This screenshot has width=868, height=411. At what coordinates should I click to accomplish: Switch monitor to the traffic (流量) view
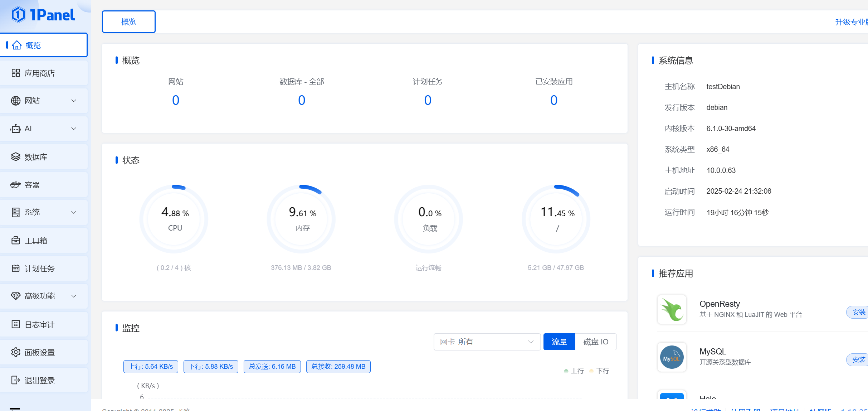click(559, 342)
